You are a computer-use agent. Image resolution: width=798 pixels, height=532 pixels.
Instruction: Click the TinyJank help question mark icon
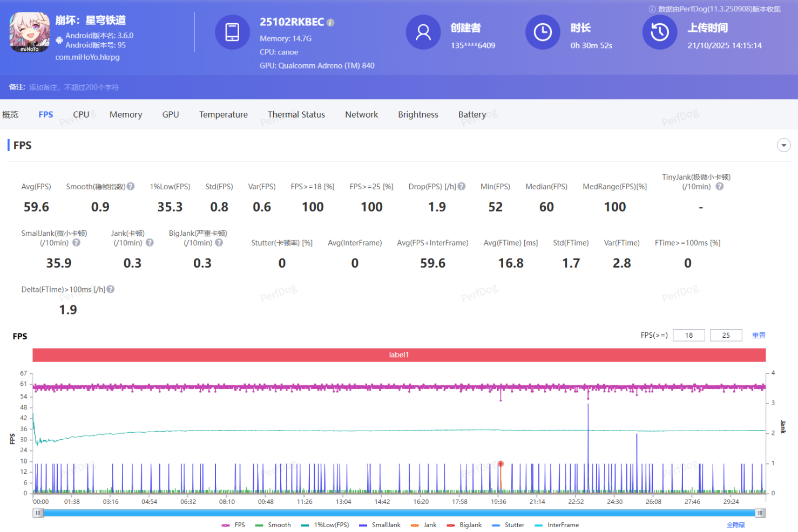[x=719, y=187]
